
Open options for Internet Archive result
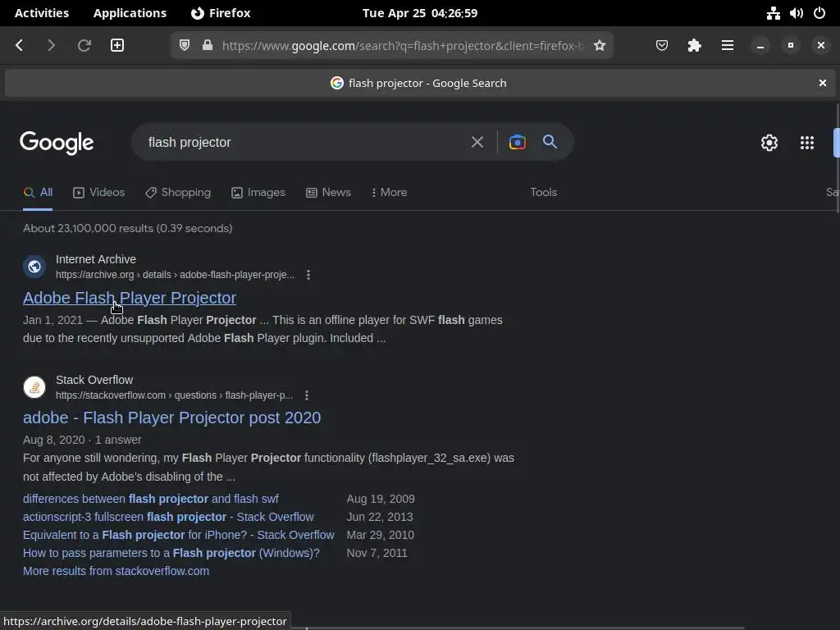pos(308,275)
